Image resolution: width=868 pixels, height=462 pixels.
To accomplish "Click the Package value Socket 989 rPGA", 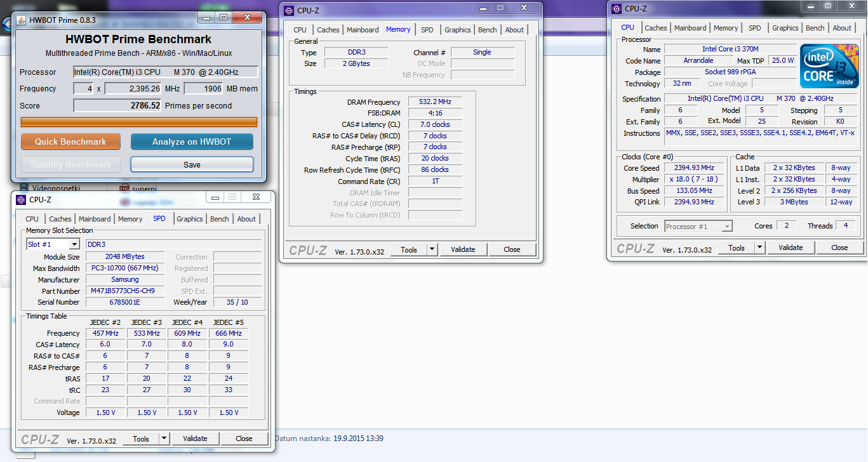I will click(730, 72).
